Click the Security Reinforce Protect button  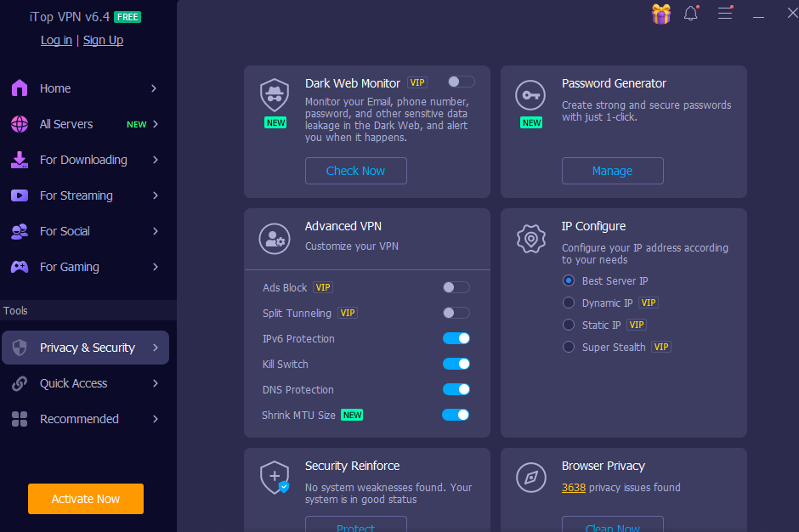[355, 525]
